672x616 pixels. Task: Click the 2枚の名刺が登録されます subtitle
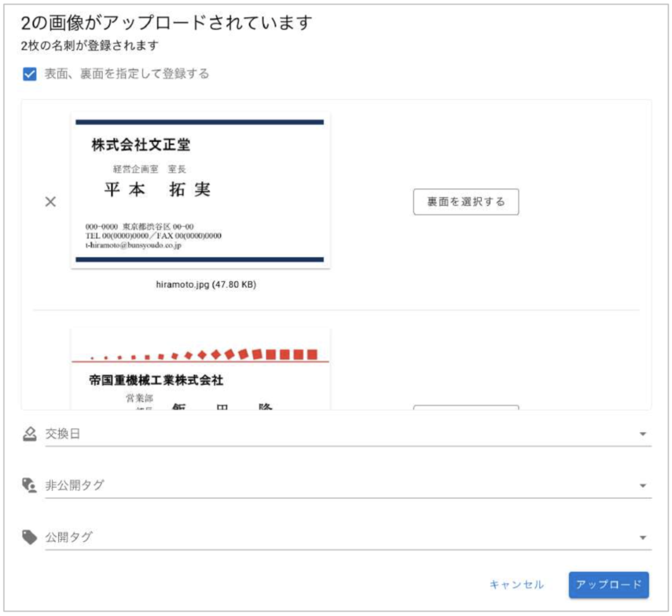point(90,46)
